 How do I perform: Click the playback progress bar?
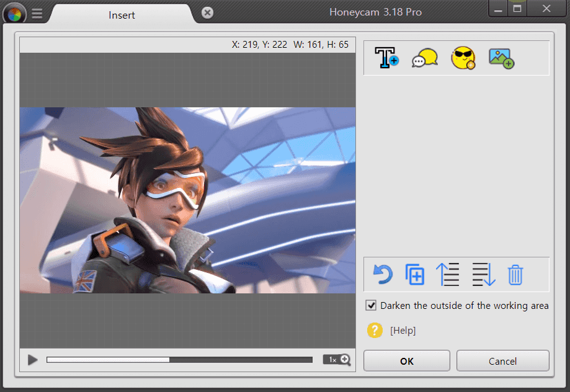(x=180, y=359)
